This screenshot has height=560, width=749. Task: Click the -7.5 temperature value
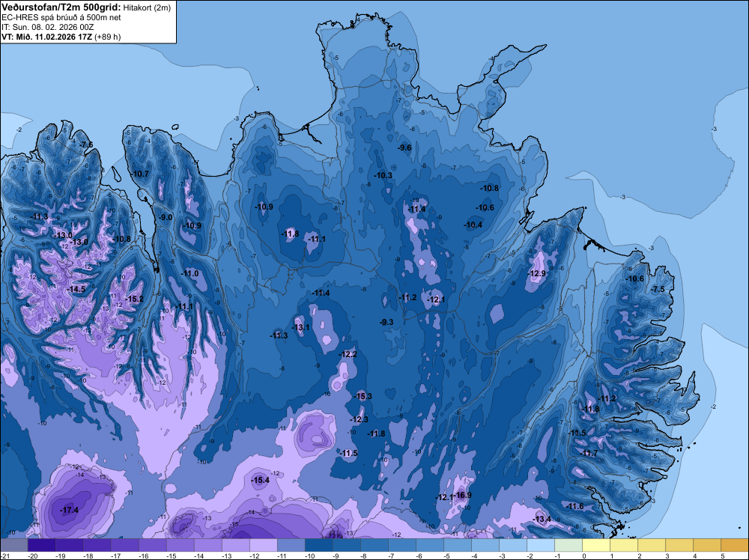click(x=658, y=289)
